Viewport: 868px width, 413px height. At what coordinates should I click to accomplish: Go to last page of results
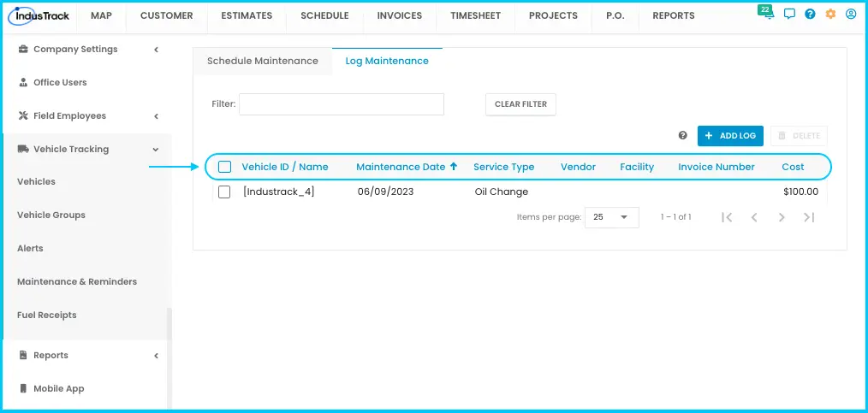[809, 217]
